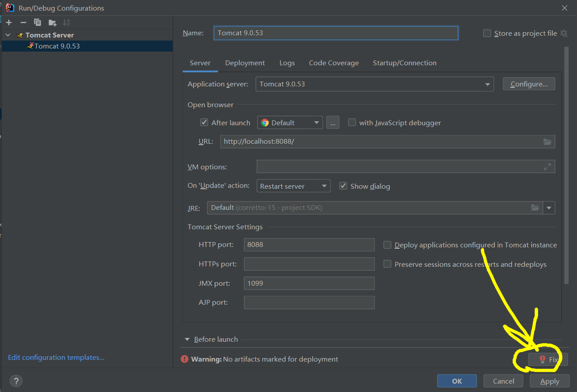Click the Fix button for the warning
The height and width of the screenshot is (392, 577).
[548, 359]
